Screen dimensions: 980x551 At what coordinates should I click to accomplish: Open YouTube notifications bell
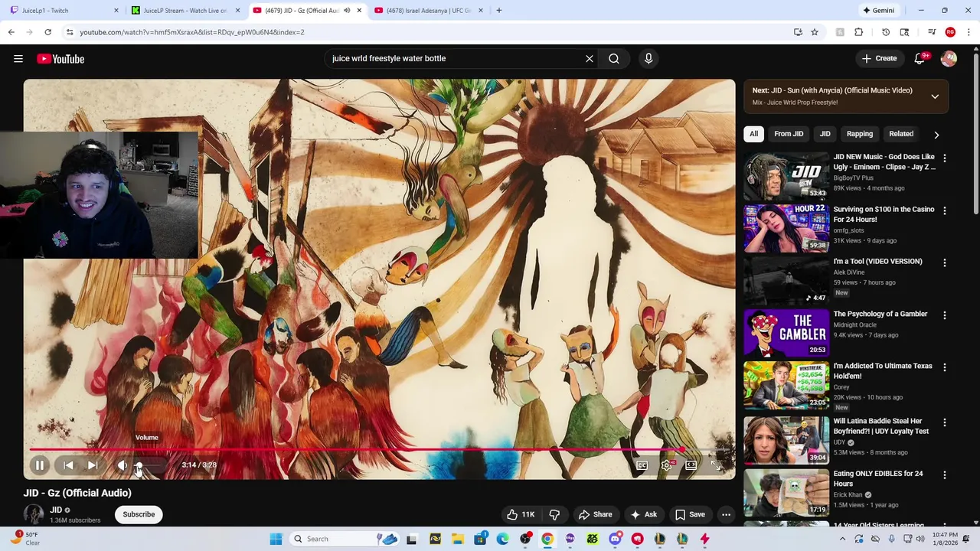point(920,59)
